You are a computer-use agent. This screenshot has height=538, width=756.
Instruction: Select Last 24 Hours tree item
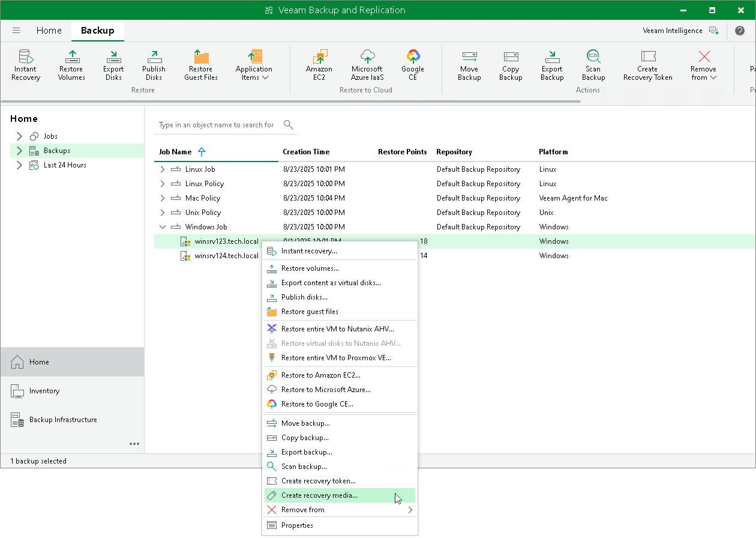tap(65, 165)
